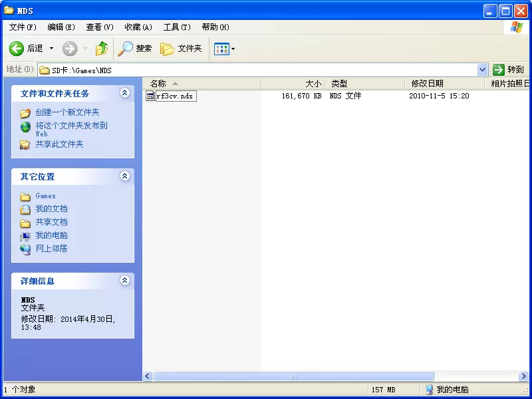Click the NDS folder icon in title bar
This screenshot has width=532, height=399.
tap(9, 10)
